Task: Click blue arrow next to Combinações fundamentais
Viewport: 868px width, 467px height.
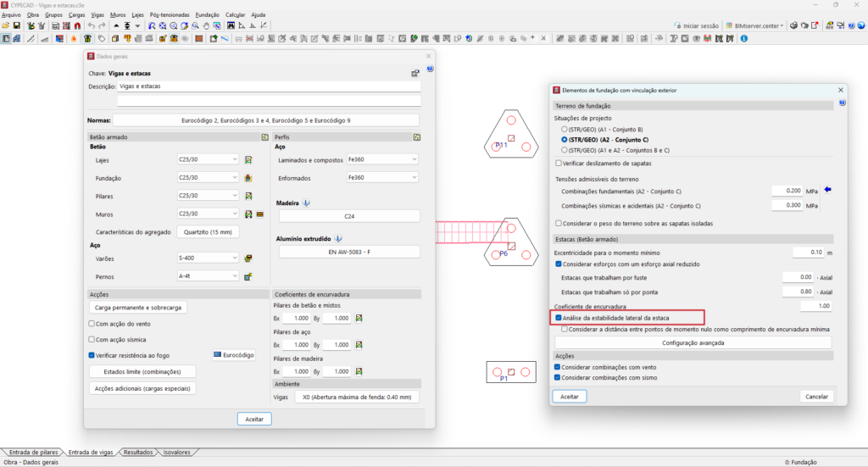Action: pos(827,190)
